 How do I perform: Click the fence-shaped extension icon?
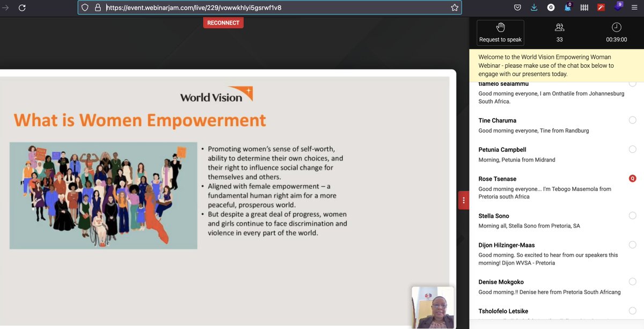pos(584,8)
